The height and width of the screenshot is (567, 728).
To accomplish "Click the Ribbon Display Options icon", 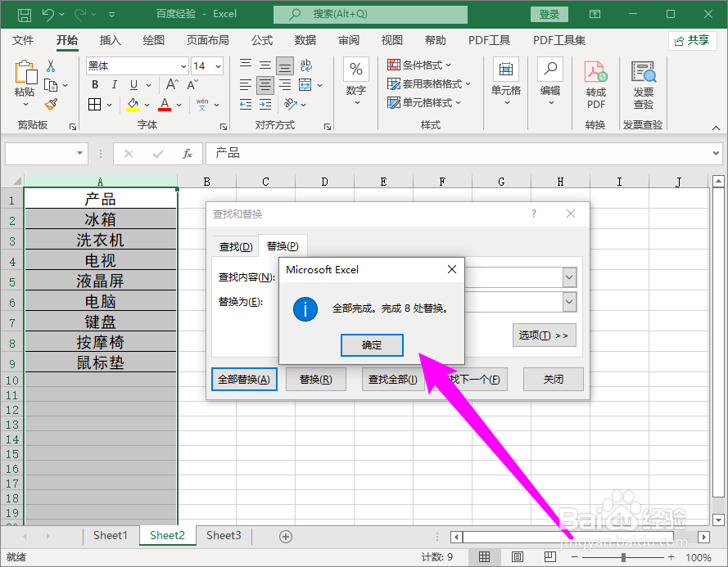I will pyautogui.click(x=595, y=15).
